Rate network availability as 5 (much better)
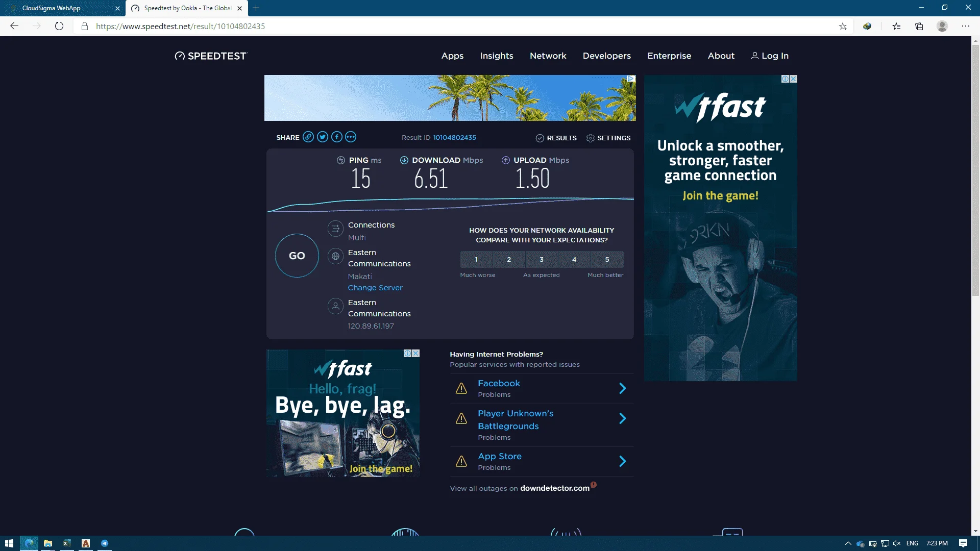The height and width of the screenshot is (551, 980). (x=607, y=260)
